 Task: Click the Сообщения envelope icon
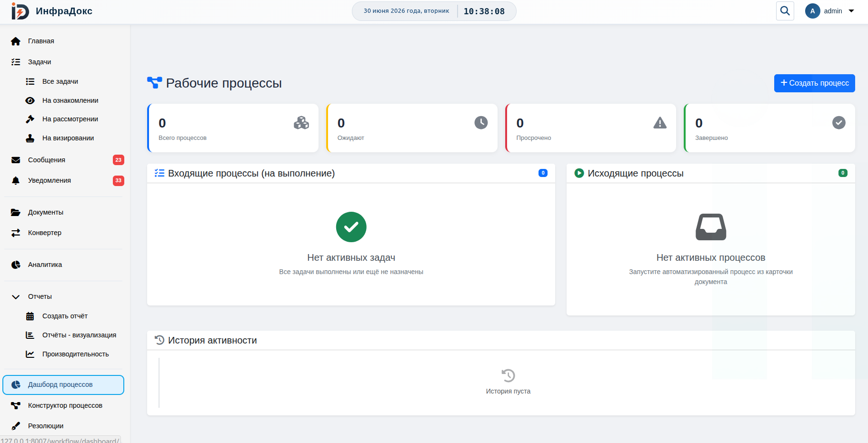[16, 160]
